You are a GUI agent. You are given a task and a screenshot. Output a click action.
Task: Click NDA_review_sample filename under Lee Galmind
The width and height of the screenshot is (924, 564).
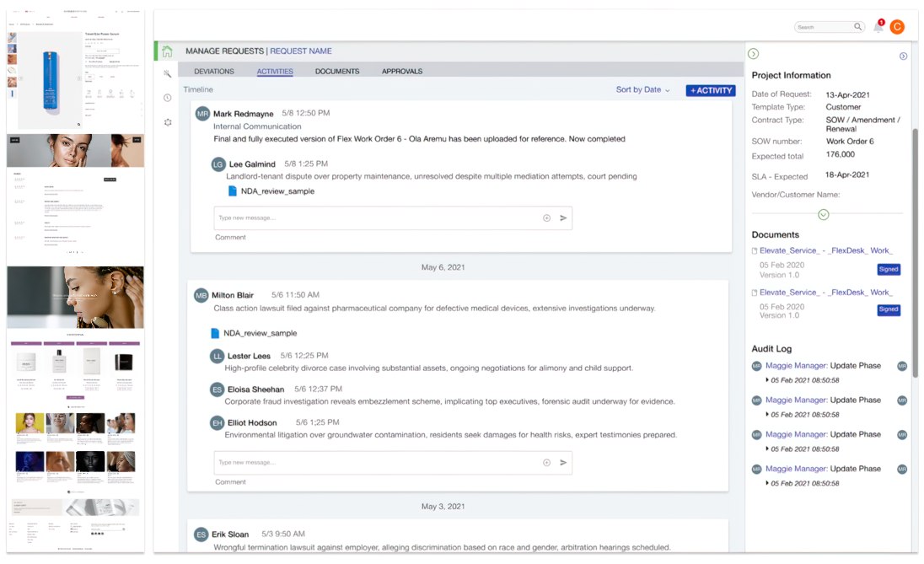pyautogui.click(x=277, y=191)
